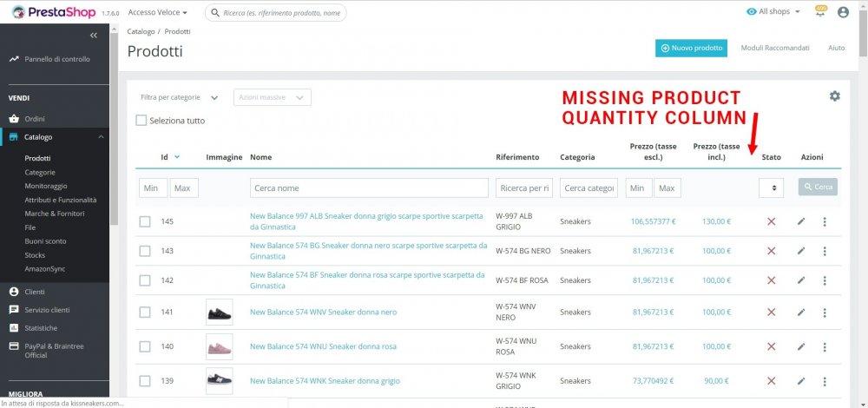Screen dimensions: 868x408
Task: Open the notifications bell icon
Action: coord(820,11)
